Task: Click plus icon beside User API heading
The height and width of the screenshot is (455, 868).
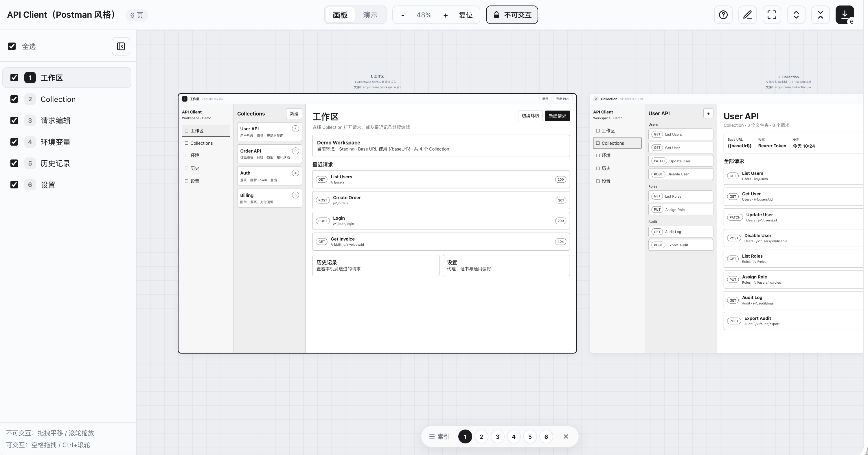Action: pos(708,113)
